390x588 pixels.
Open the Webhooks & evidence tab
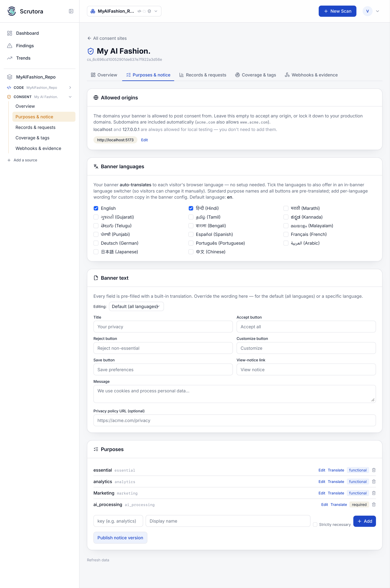[x=311, y=75]
